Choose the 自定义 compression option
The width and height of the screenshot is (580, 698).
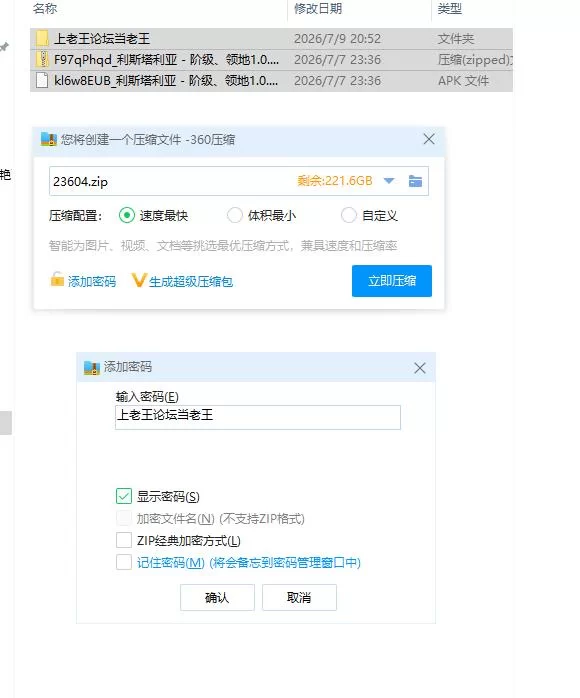point(349,215)
